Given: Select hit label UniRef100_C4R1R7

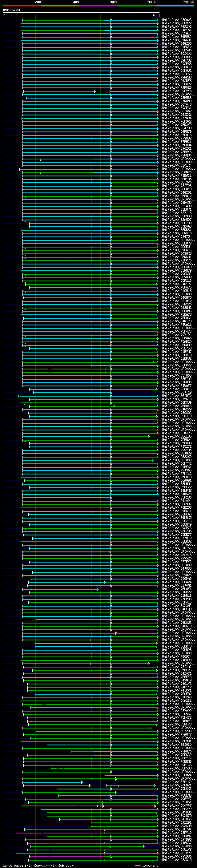Looking at the screenshot, I should (x=177, y=284).
